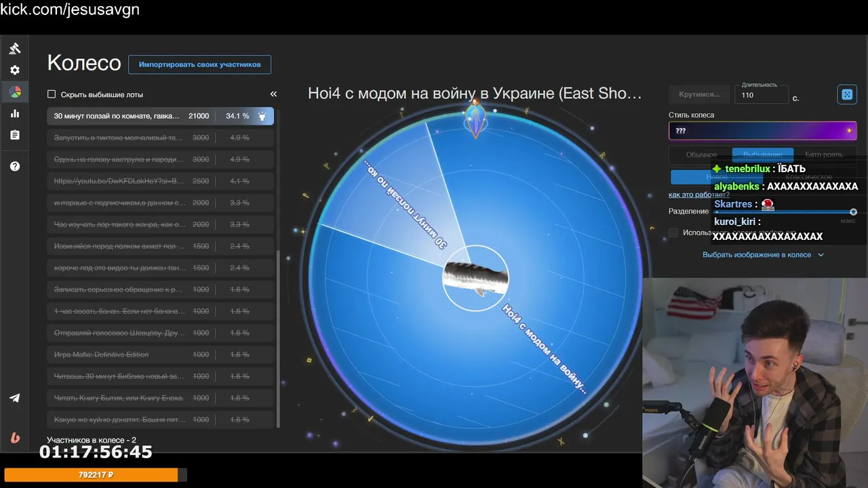Select lot 'интервью с подписчиком,в данном с...'
Viewport: 868px width, 488px height.
pos(161,203)
